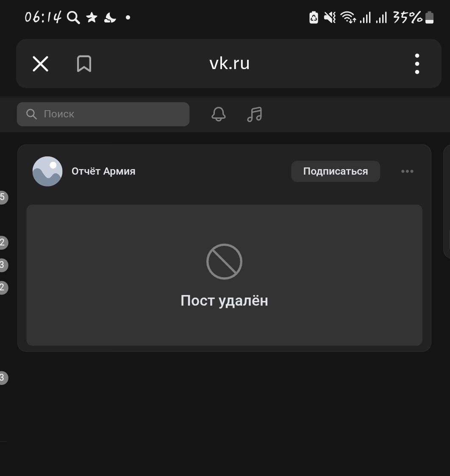Open the VK music note icon
Image resolution: width=450 pixels, height=476 pixels.
point(254,114)
